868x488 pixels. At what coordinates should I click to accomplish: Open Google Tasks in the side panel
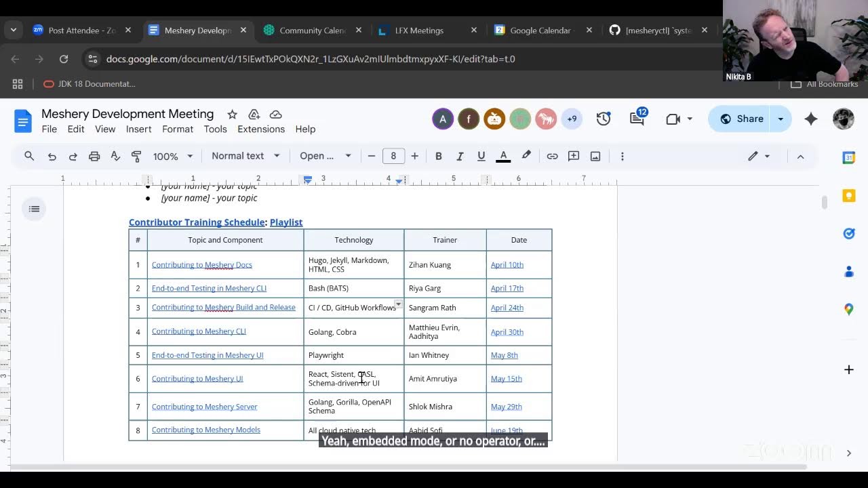point(848,233)
